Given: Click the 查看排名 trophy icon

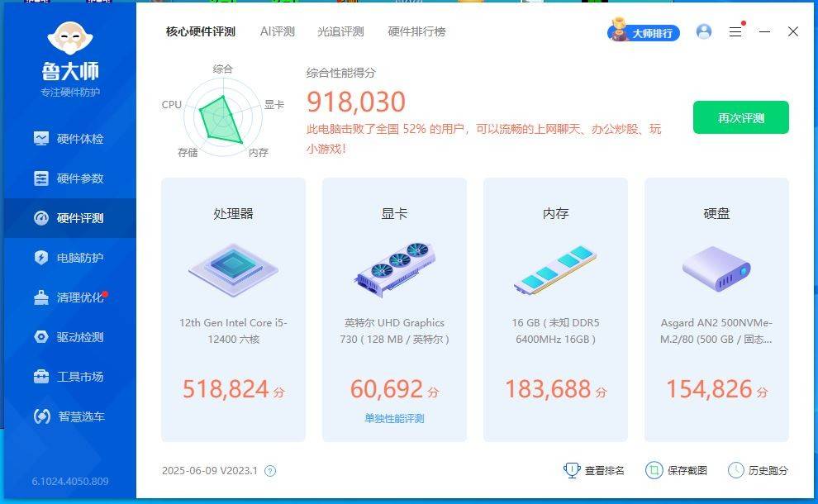Looking at the screenshot, I should pos(573,470).
